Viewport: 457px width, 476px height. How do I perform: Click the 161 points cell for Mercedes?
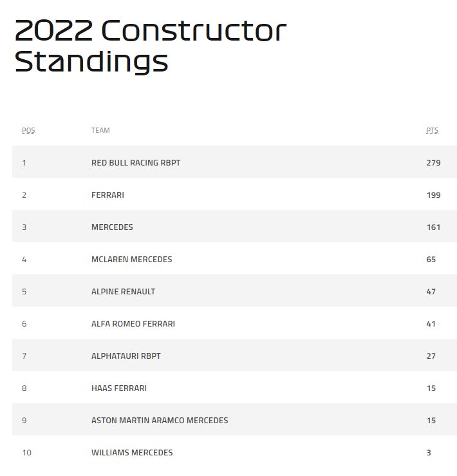tap(433, 227)
